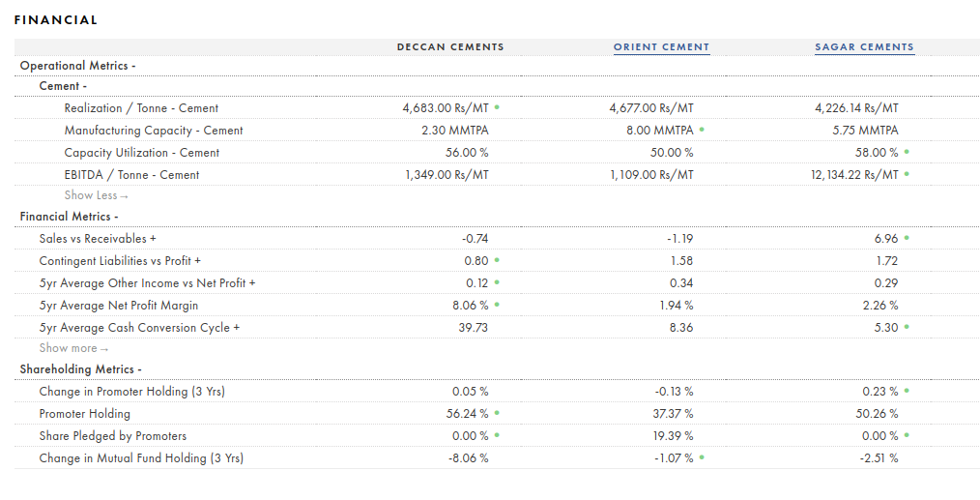Expand Sales vs Receivables row

click(x=98, y=238)
